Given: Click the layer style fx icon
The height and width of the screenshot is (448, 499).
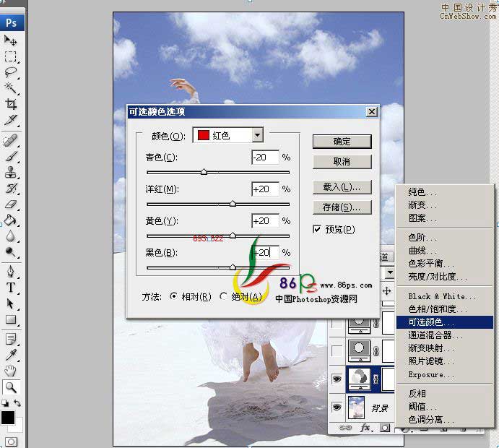Looking at the screenshot, I should tap(366, 428).
